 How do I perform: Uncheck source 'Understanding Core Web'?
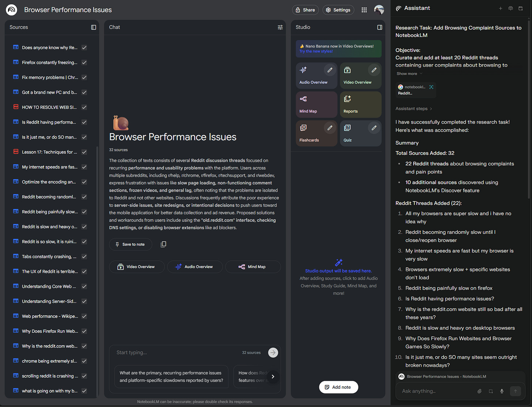(84, 286)
